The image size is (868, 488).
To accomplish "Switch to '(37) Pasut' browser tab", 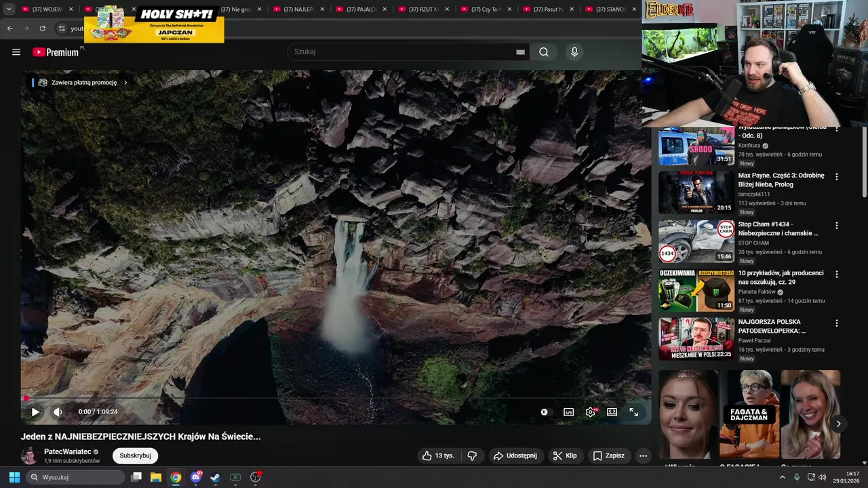I will [549, 9].
